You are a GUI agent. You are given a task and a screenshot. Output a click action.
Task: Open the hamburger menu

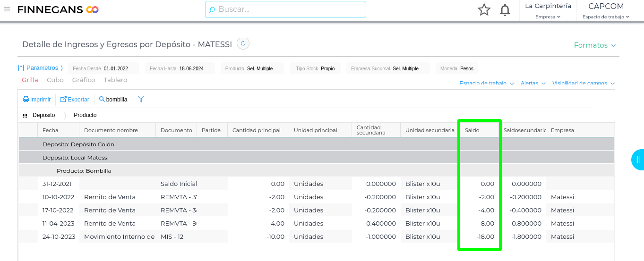pyautogui.click(x=7, y=9)
